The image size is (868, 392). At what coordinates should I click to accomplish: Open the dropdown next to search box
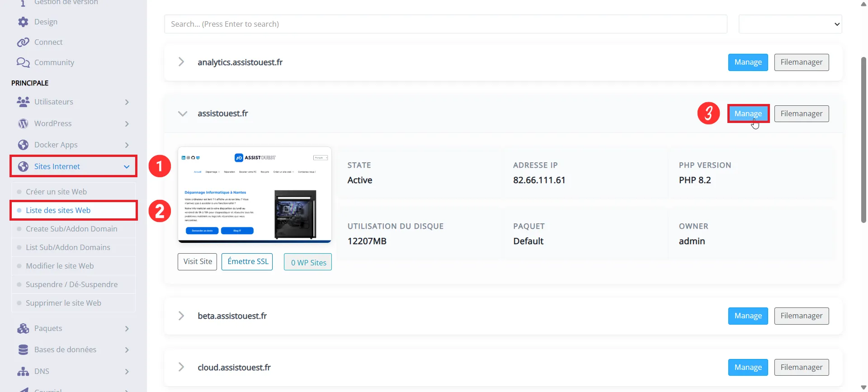(x=790, y=24)
